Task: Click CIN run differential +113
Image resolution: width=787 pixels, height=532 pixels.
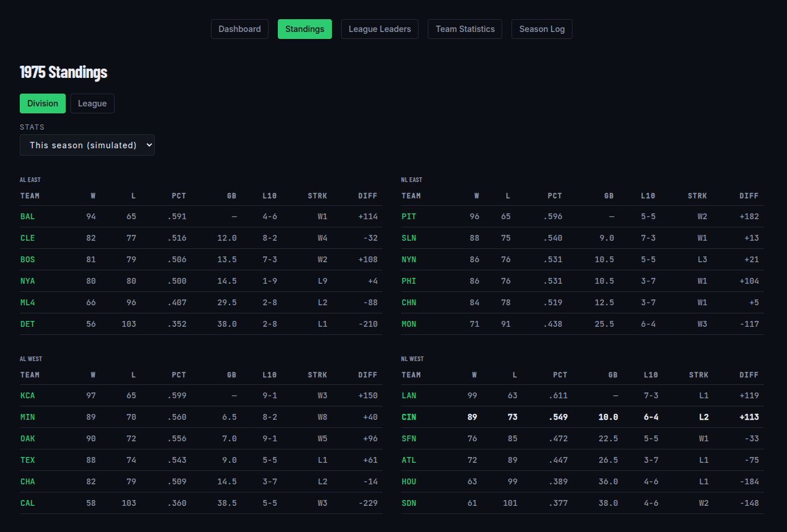Action: [749, 417]
